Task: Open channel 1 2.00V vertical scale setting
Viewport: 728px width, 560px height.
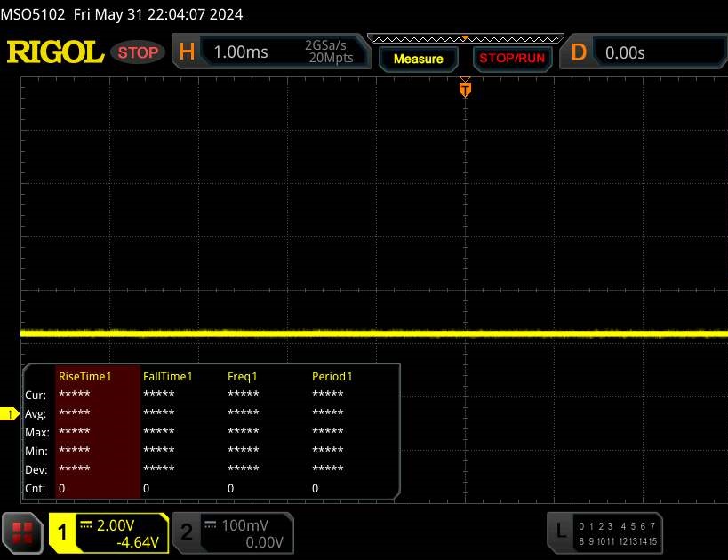Action: (116, 525)
